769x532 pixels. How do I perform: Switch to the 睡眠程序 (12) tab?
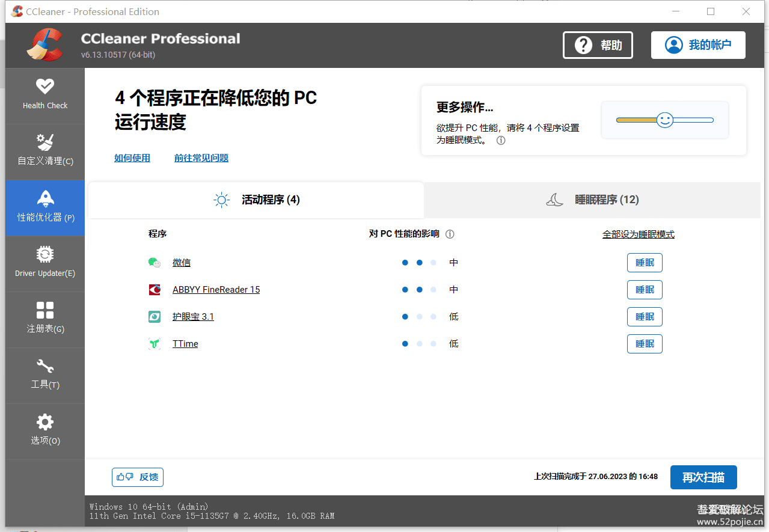pos(592,200)
